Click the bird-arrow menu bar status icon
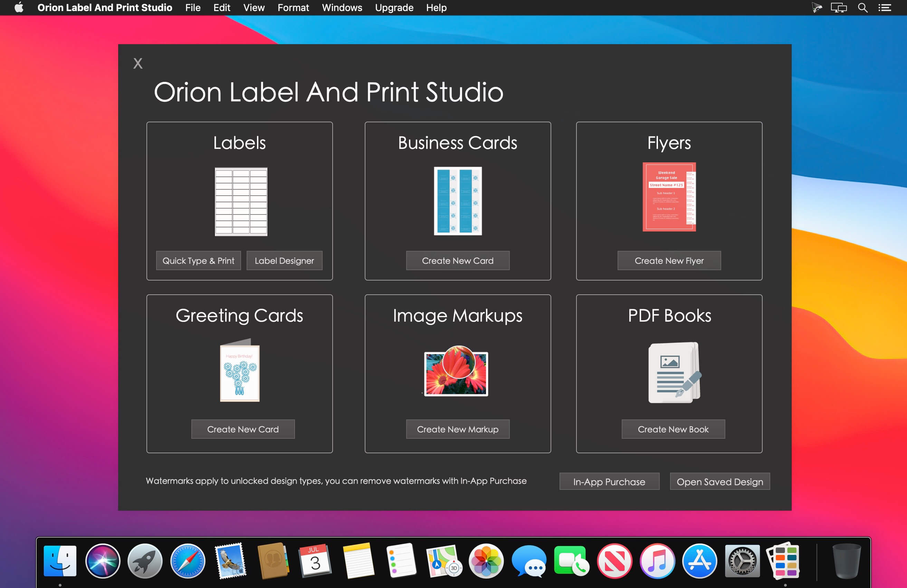Image resolution: width=907 pixels, height=588 pixels. click(817, 8)
